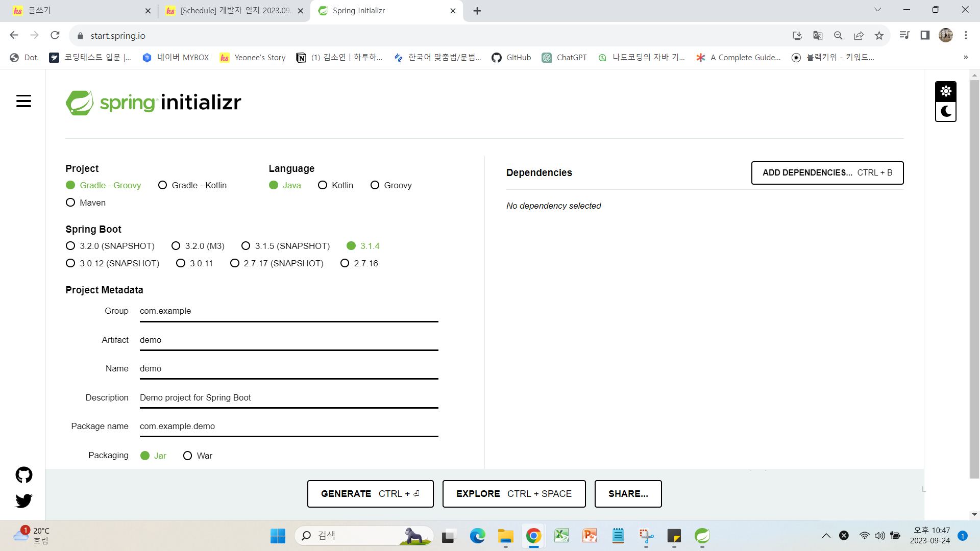
Task: Click the page vertical scrollbar
Action: coord(974,279)
